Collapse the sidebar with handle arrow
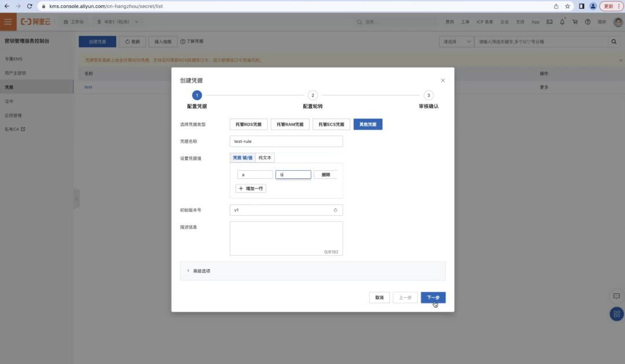 click(77, 199)
